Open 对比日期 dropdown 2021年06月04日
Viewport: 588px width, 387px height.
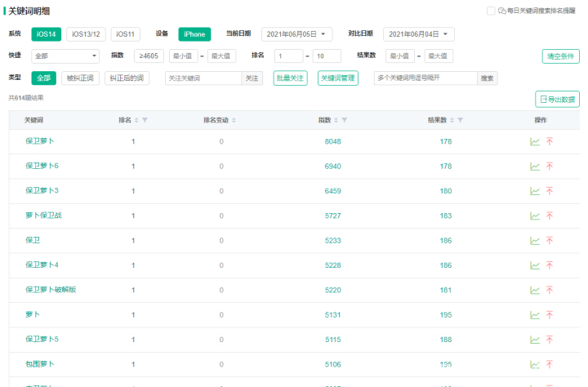click(x=418, y=34)
